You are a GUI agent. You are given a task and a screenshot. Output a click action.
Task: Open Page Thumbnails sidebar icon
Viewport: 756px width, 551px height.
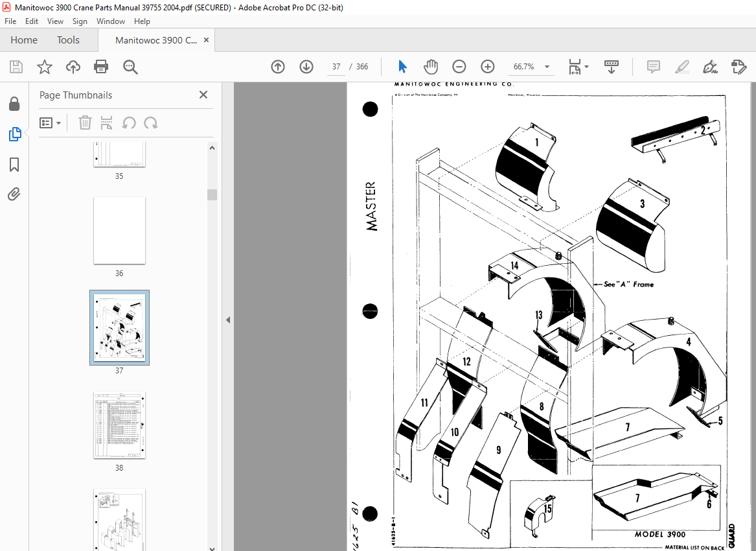14,134
